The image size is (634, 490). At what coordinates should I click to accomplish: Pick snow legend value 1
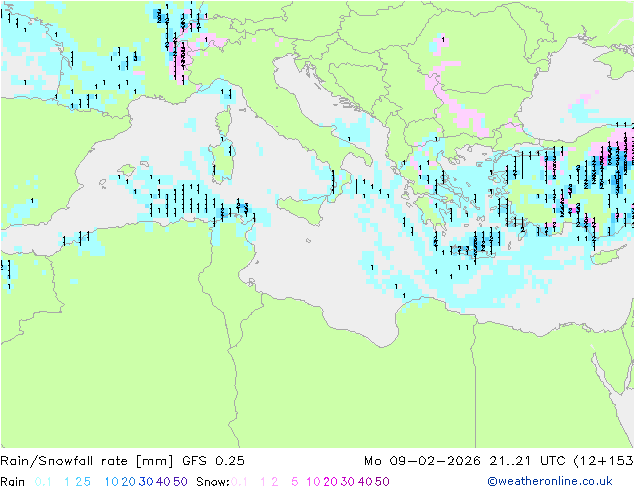pyautogui.click(x=263, y=482)
